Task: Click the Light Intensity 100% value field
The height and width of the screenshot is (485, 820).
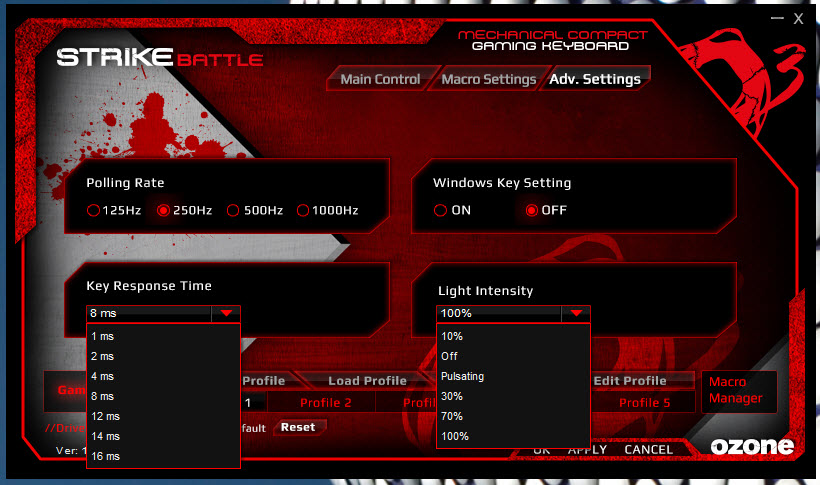Action: (499, 313)
